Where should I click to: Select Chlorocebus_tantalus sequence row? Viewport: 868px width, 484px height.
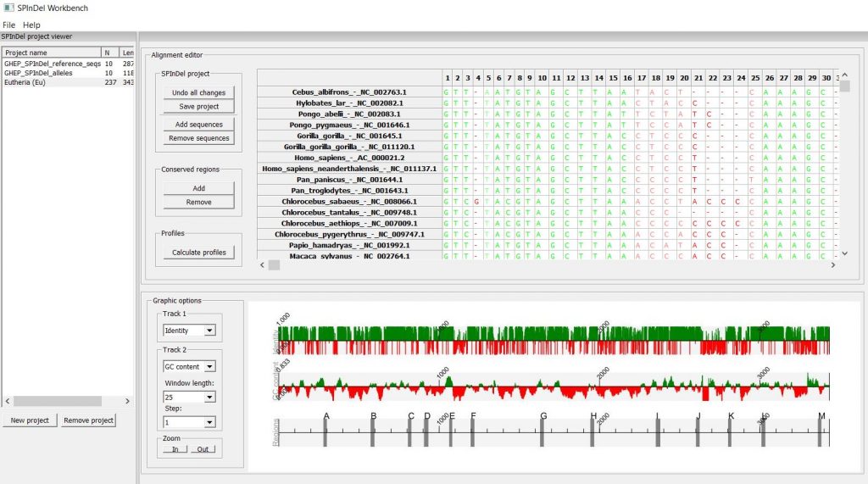(349, 213)
